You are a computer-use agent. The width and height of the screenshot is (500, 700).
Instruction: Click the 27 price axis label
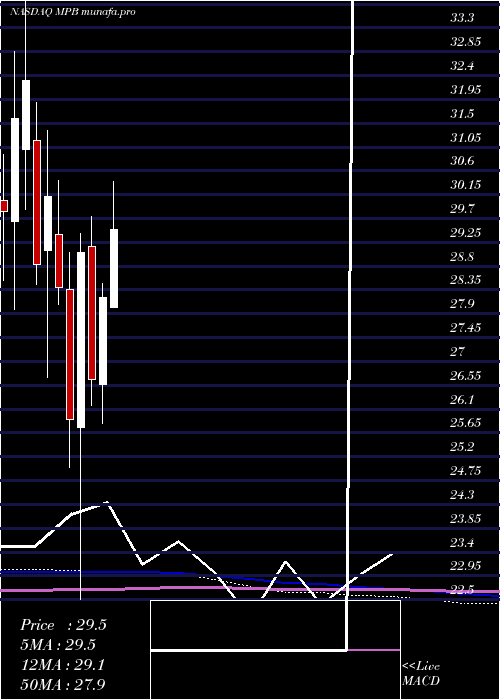(458, 351)
